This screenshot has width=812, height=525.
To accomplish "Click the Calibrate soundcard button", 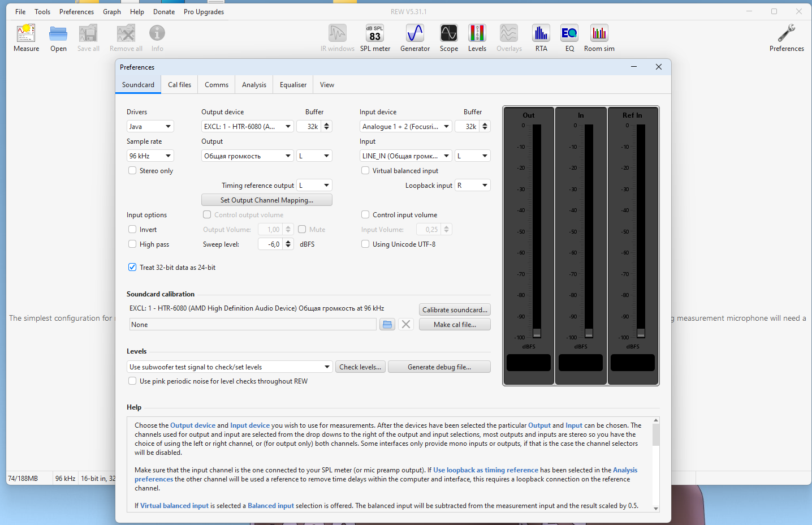I will click(455, 310).
